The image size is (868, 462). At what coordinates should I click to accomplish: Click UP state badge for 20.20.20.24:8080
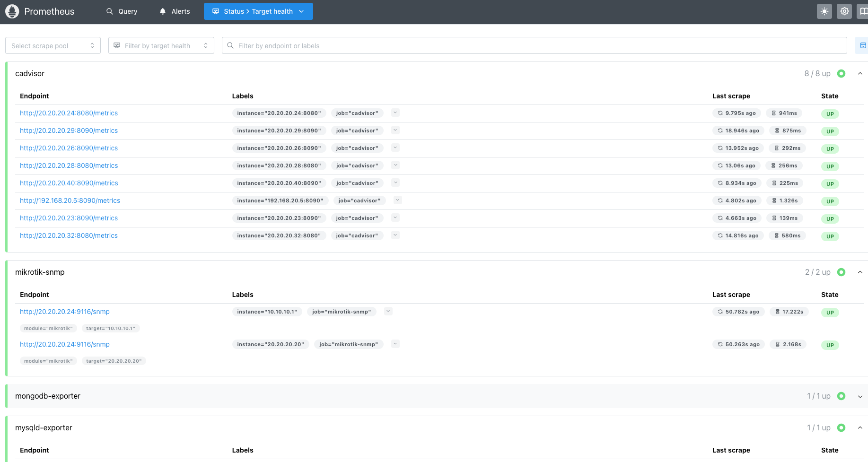point(830,114)
